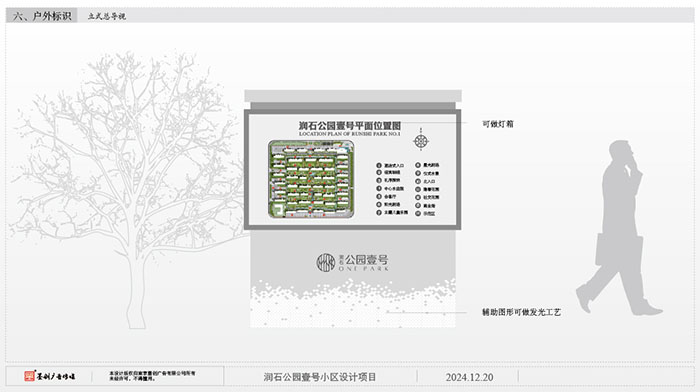The width and height of the screenshot is (700, 392).
Task: Click the red seal logo in the footer
Action: coord(29,376)
